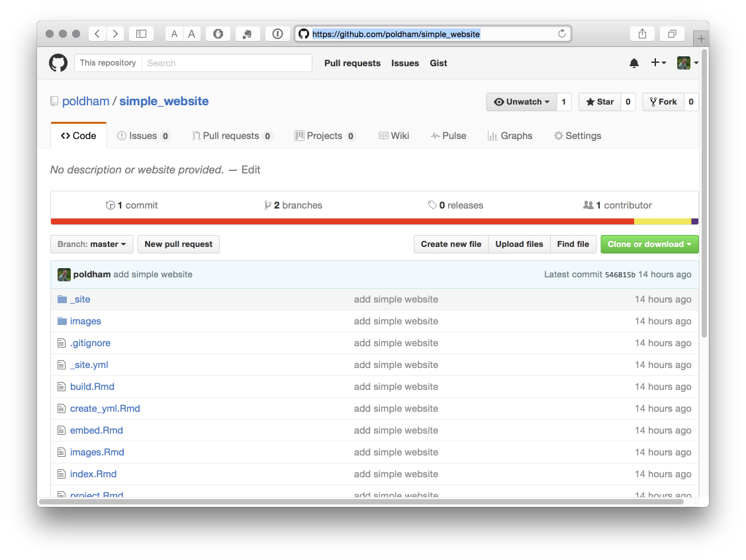The height and width of the screenshot is (560, 746).
Task: Edit the repository description
Action: (251, 170)
